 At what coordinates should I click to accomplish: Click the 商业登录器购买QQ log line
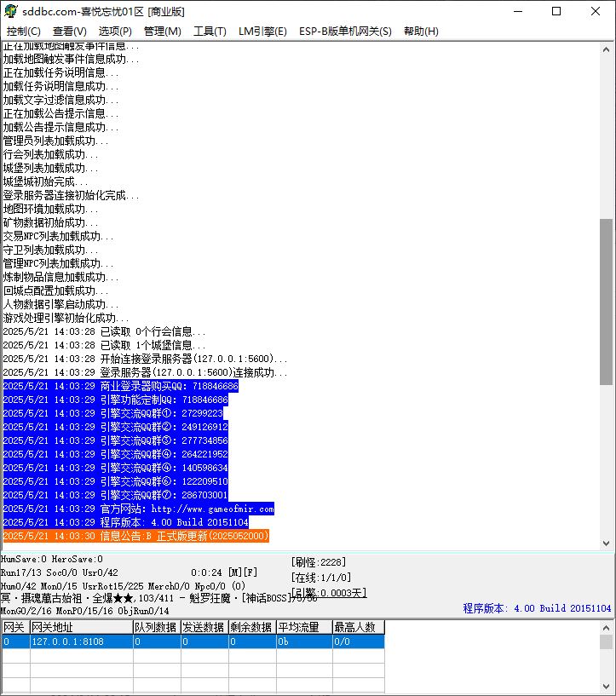121,386
